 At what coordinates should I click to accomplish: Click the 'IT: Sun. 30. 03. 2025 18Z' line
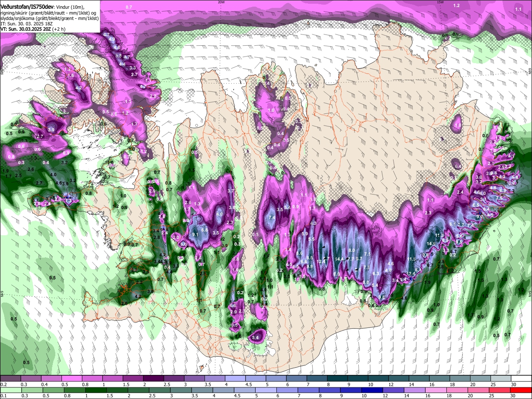(x=26, y=24)
